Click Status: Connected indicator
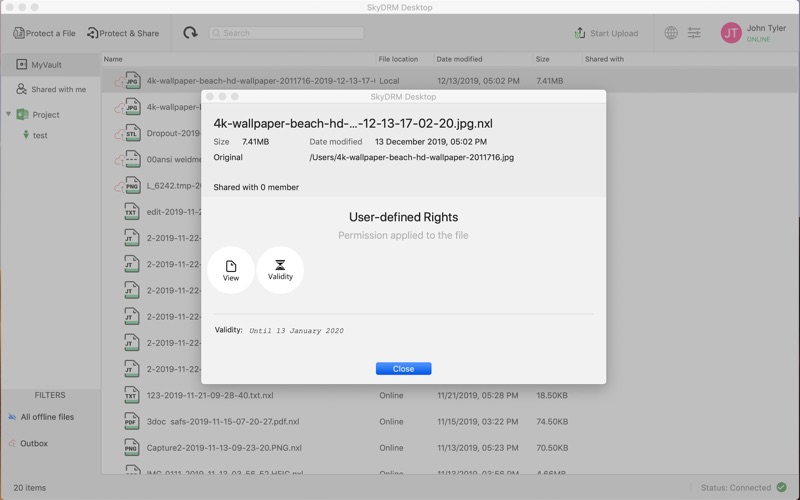This screenshot has width=800, height=500. tap(735, 488)
